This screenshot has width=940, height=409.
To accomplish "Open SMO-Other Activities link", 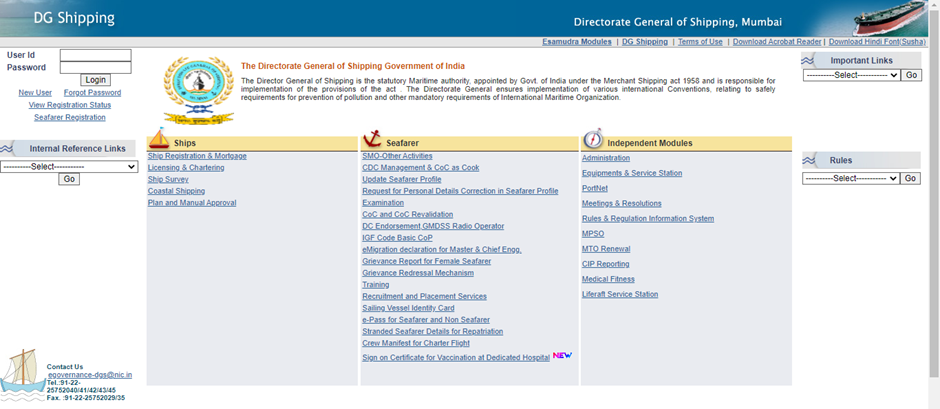I will [397, 156].
